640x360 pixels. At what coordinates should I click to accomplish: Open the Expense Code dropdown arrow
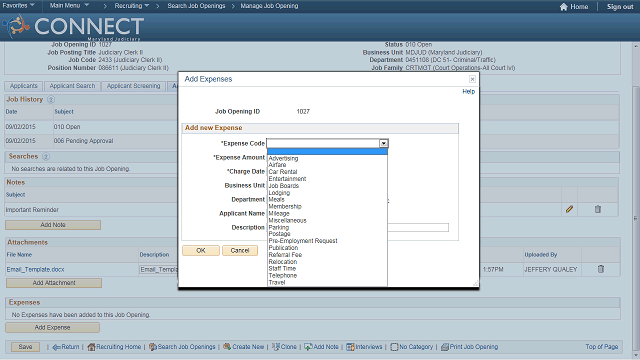(x=383, y=143)
